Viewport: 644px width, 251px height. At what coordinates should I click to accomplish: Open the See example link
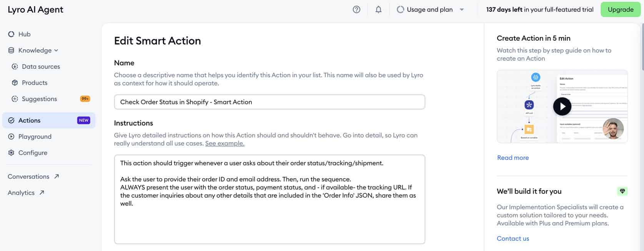[225, 144]
